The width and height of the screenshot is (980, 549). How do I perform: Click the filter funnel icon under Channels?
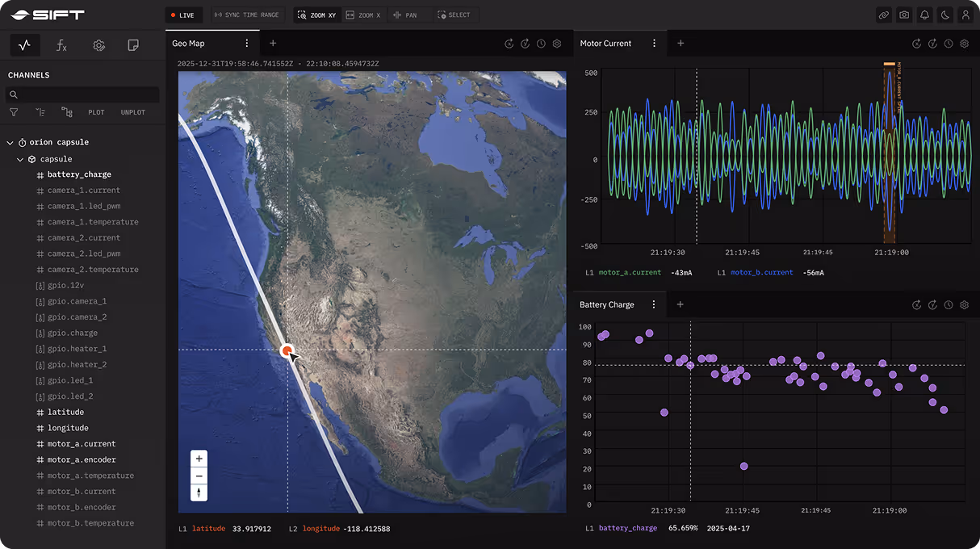pos(14,112)
